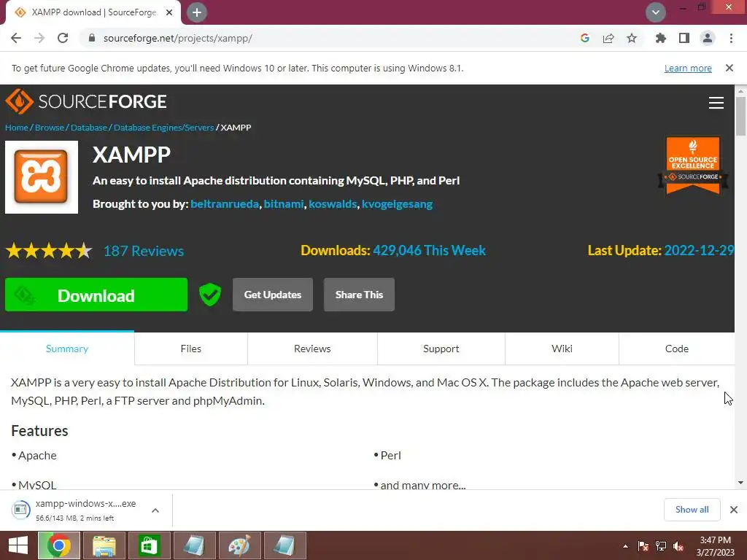Toggle the side panel icon

(x=684, y=38)
